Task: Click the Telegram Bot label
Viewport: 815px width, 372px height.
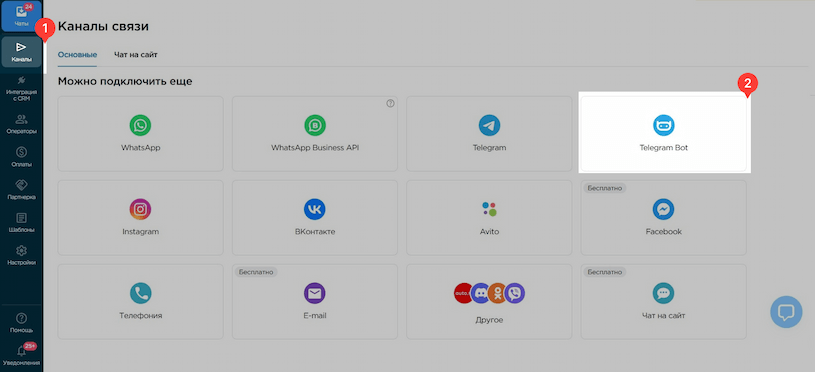Action: (664, 148)
